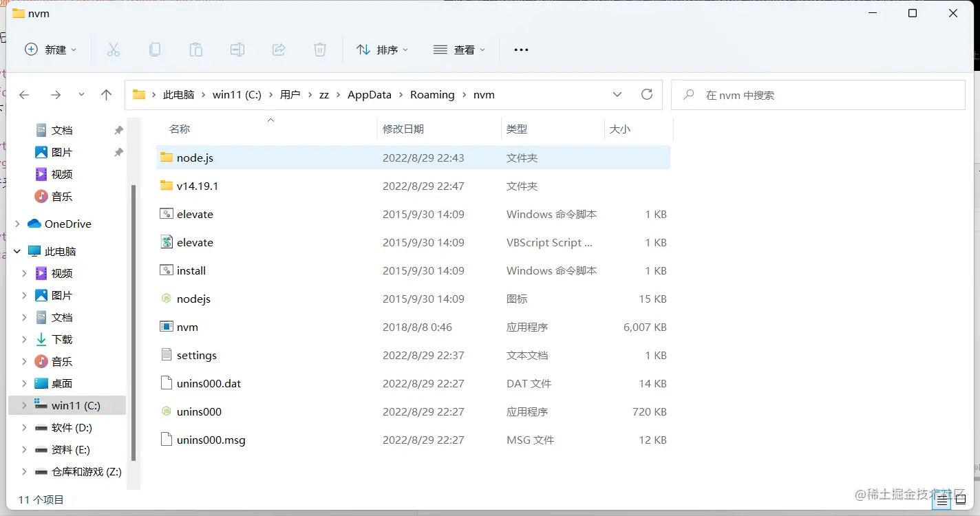Image resolution: width=980 pixels, height=516 pixels.
Task: Click the 2022/8/29 22:37 date cell
Action: click(x=423, y=355)
